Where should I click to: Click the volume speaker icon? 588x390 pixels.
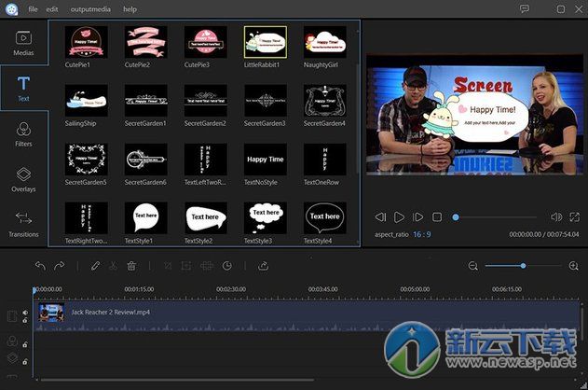(x=556, y=216)
